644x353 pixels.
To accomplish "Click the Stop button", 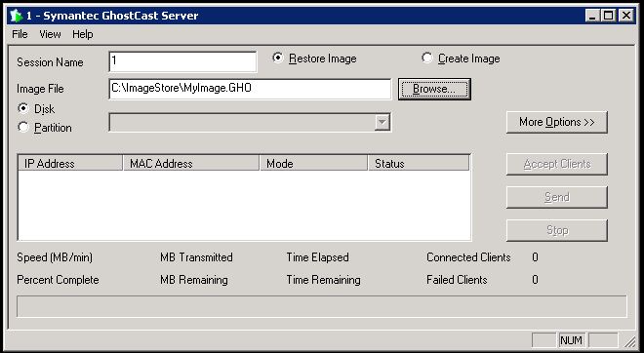I will point(557,230).
